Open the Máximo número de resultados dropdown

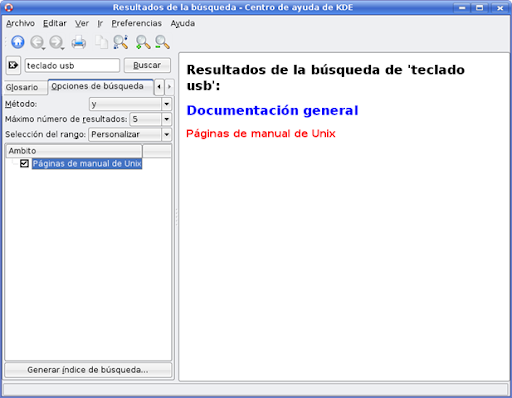151,119
